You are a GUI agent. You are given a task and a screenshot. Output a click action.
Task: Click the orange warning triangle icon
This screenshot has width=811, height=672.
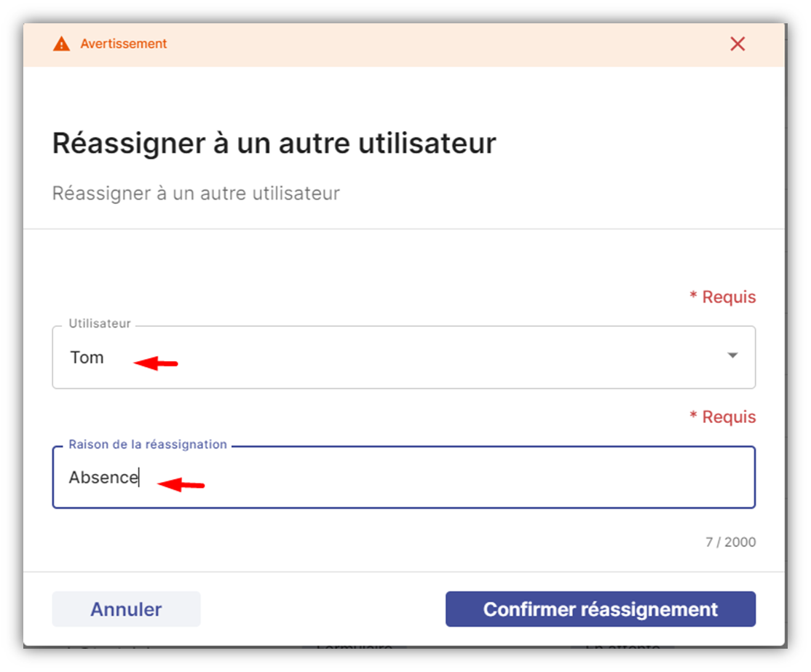62,44
